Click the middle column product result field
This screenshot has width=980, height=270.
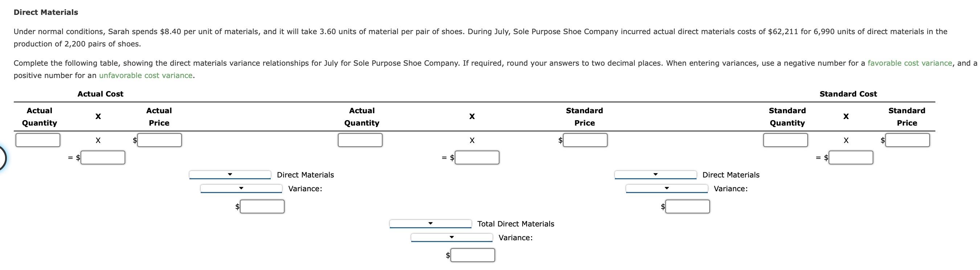pos(477,157)
